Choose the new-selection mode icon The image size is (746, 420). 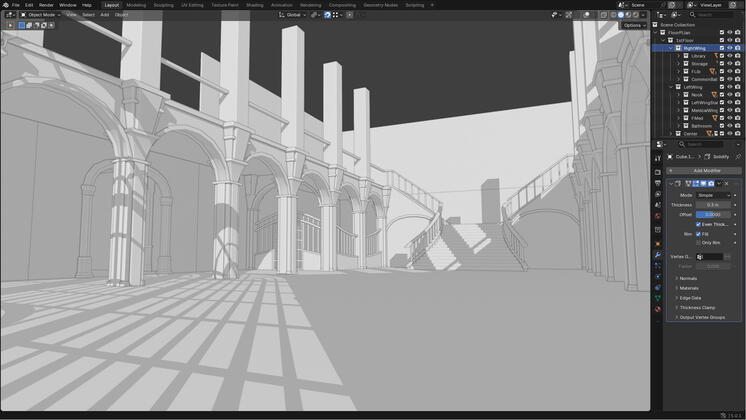21,25
